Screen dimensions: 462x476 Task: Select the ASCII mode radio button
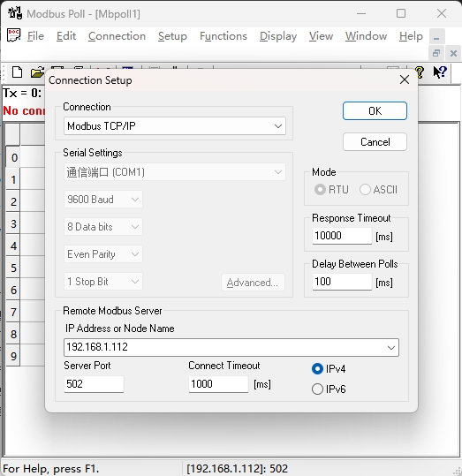click(x=365, y=189)
